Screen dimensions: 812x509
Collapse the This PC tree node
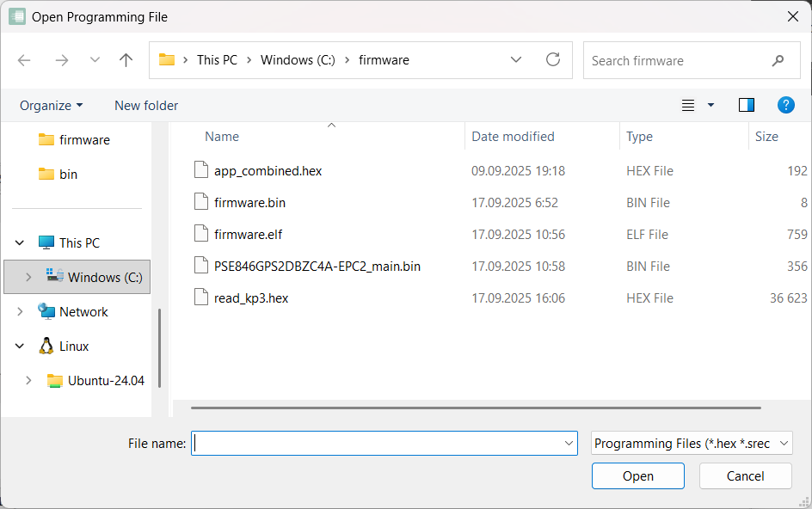point(20,243)
